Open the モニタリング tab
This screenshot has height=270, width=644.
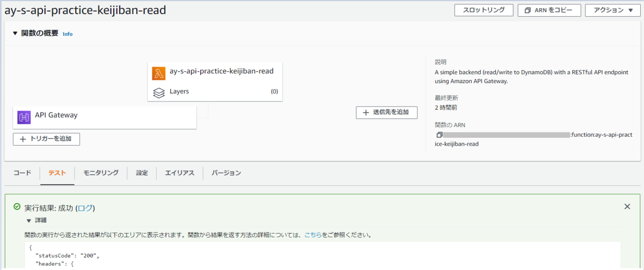[101, 173]
